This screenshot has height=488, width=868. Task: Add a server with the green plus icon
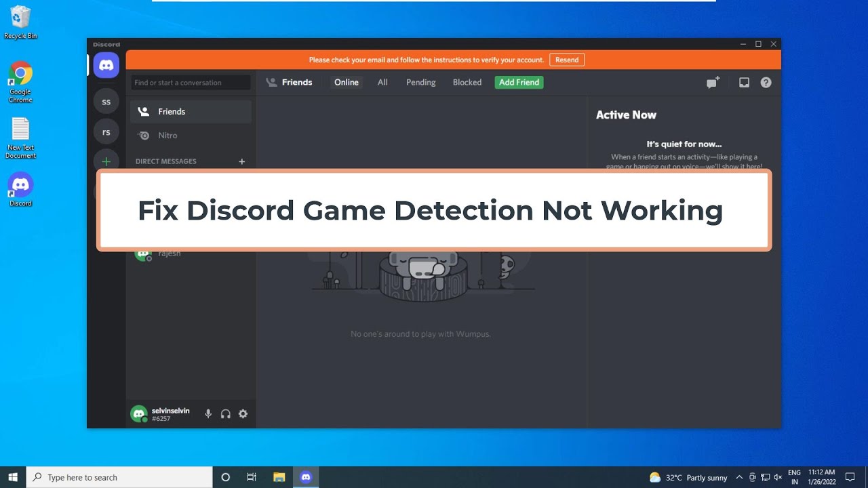pyautogui.click(x=106, y=161)
